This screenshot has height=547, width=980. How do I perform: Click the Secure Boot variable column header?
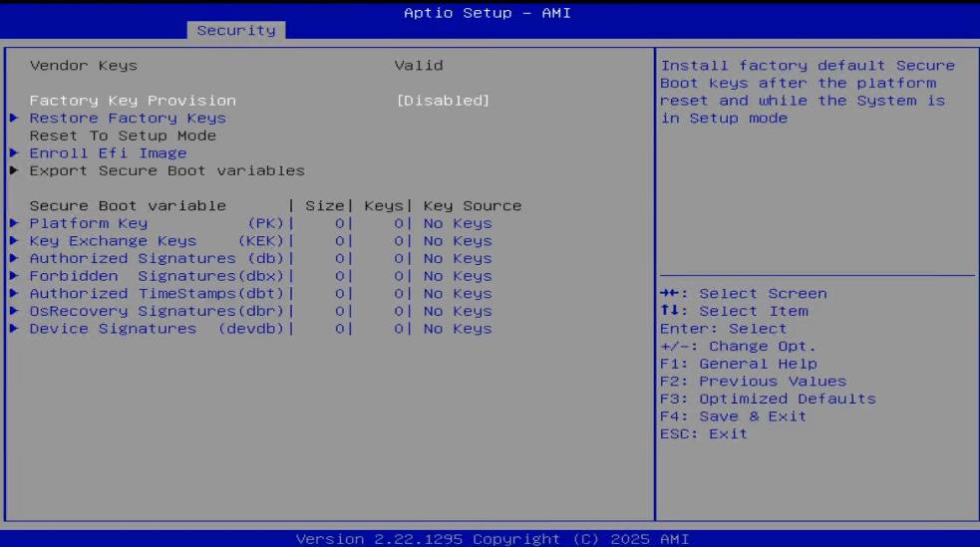128,205
